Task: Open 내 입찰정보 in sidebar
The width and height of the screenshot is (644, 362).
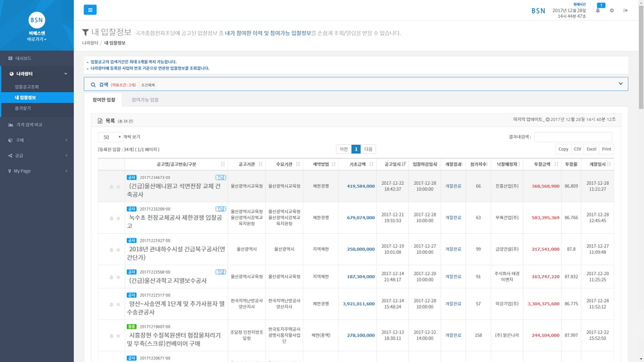Action: pos(26,97)
